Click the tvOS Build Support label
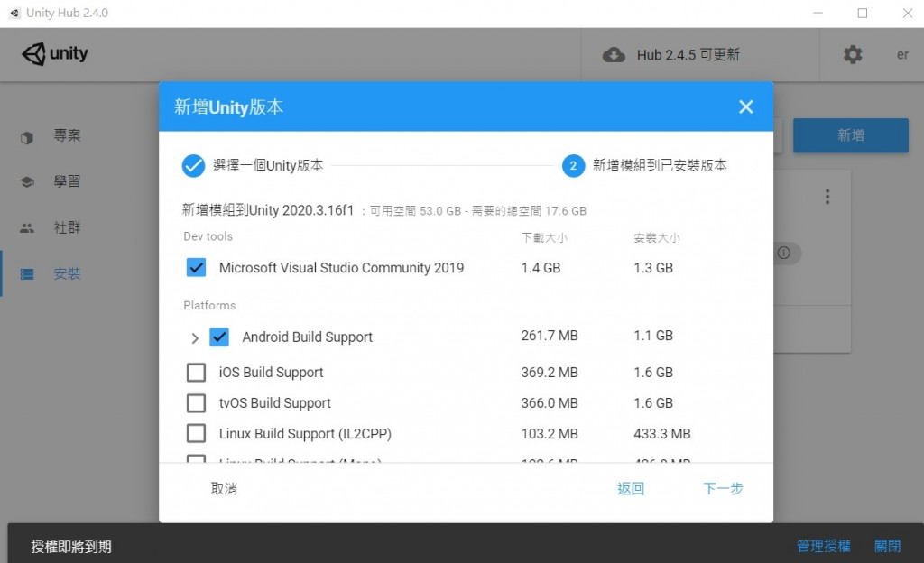This screenshot has width=924, height=563. click(x=274, y=402)
